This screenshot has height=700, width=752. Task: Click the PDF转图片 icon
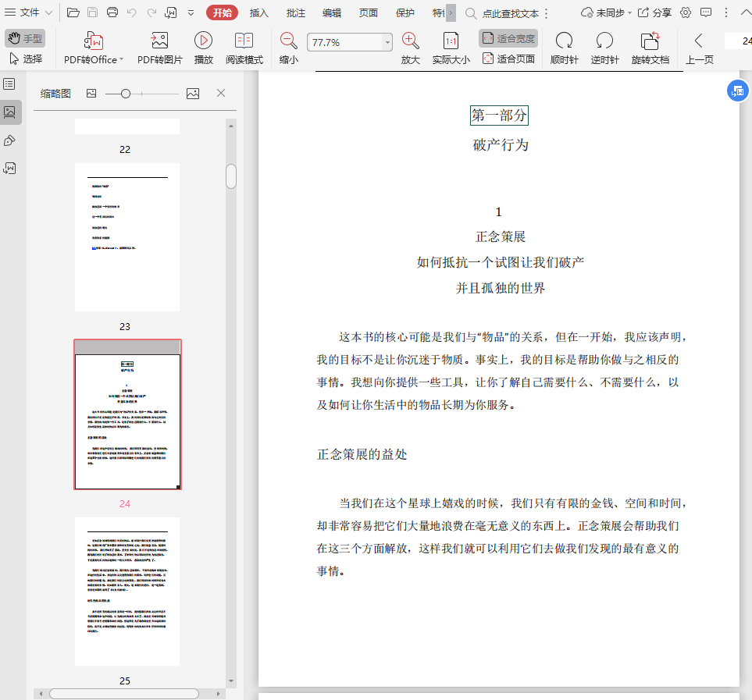159,41
